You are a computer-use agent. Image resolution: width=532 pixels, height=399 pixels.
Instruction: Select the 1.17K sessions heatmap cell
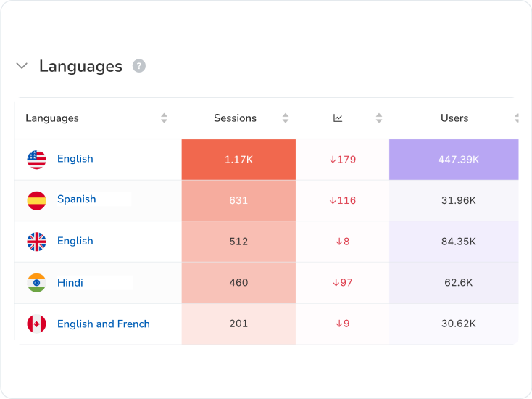point(238,160)
